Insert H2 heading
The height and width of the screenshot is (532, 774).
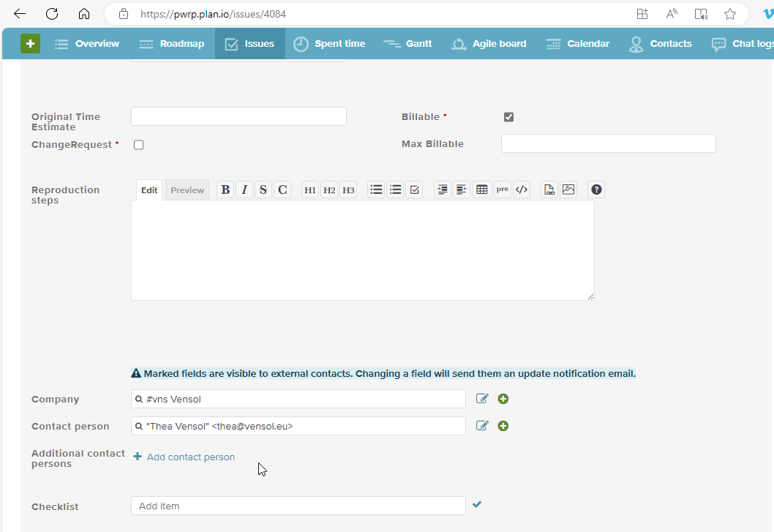tap(329, 190)
